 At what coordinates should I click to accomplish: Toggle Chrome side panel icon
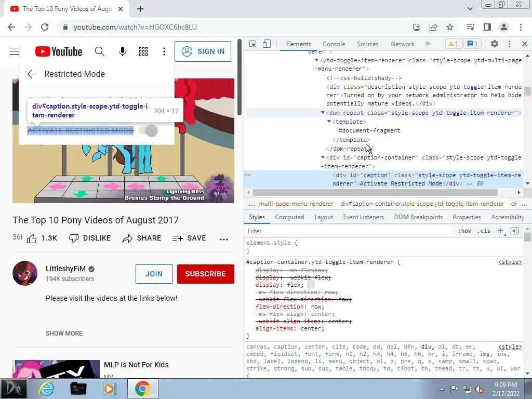coord(487,27)
